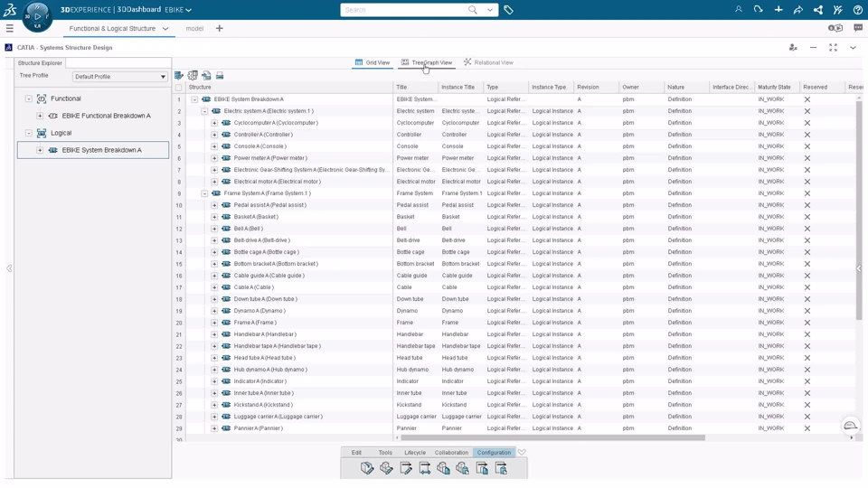
Task: Add a new dashboard tab
Action: coord(219,28)
